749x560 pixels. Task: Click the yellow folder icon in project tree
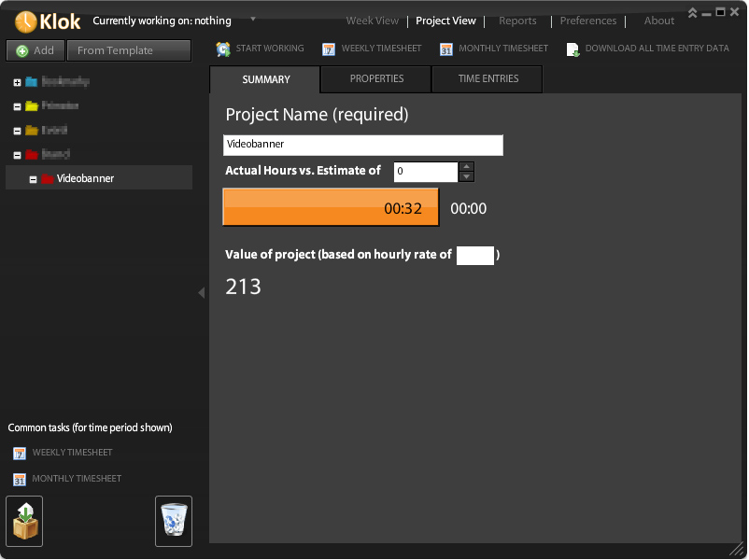pyautogui.click(x=32, y=106)
